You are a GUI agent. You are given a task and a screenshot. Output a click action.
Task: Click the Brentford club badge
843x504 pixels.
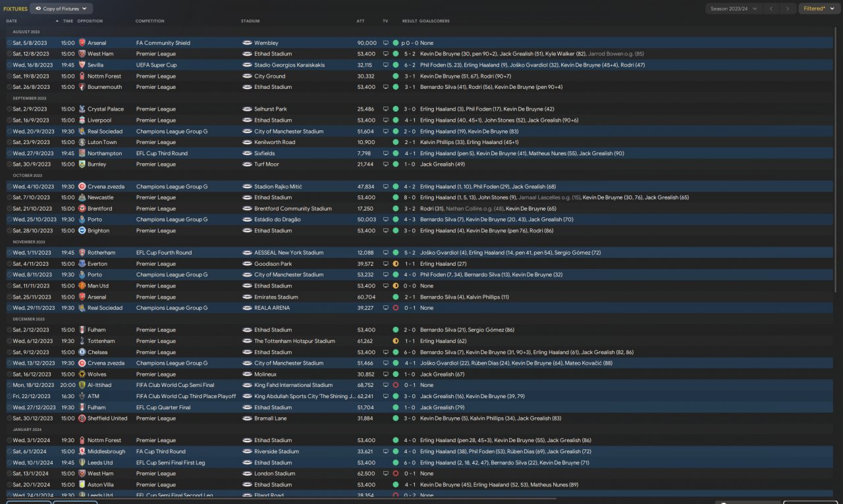(x=82, y=209)
